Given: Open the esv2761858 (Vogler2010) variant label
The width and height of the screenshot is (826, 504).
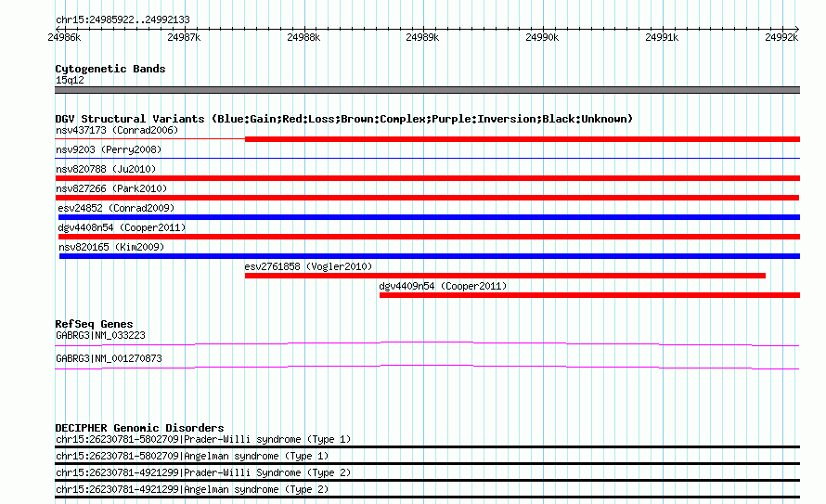Looking at the screenshot, I should (308, 266).
